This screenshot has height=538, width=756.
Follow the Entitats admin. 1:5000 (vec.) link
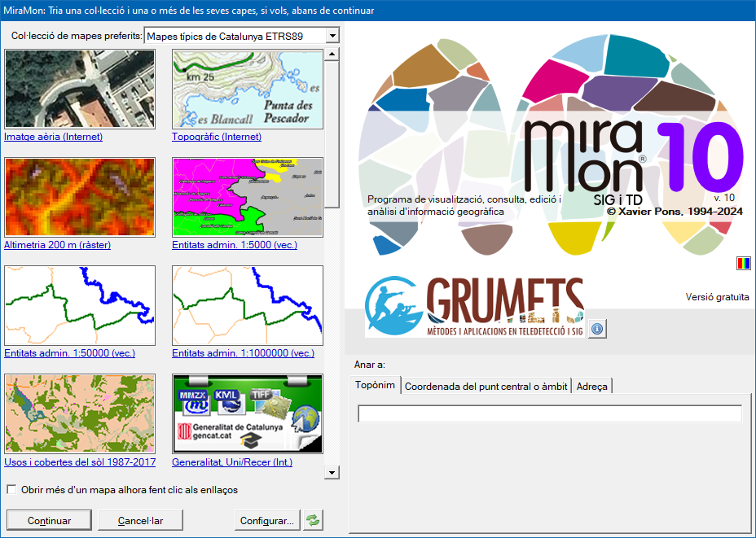(235, 245)
